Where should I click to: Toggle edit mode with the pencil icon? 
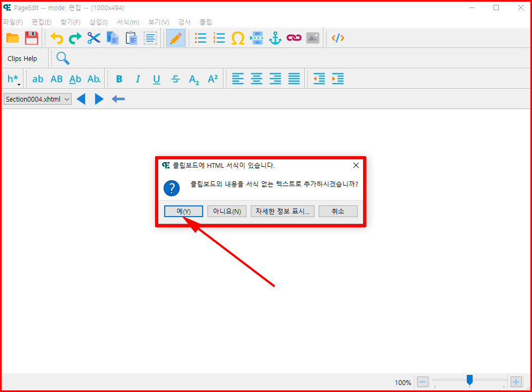(175, 38)
